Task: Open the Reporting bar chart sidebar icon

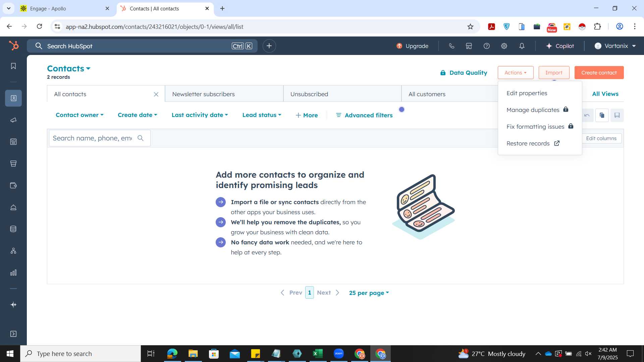Action: tap(13, 273)
